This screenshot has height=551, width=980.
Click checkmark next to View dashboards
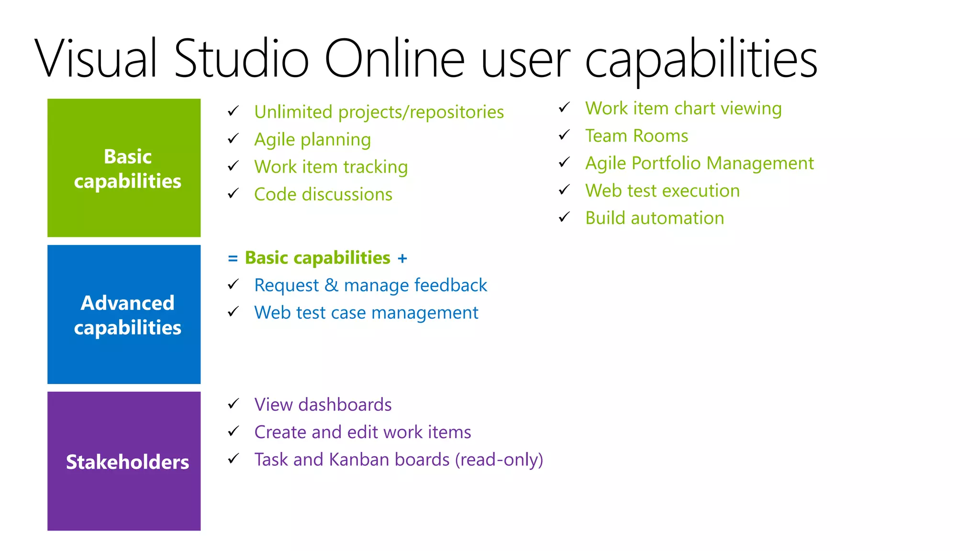(233, 404)
